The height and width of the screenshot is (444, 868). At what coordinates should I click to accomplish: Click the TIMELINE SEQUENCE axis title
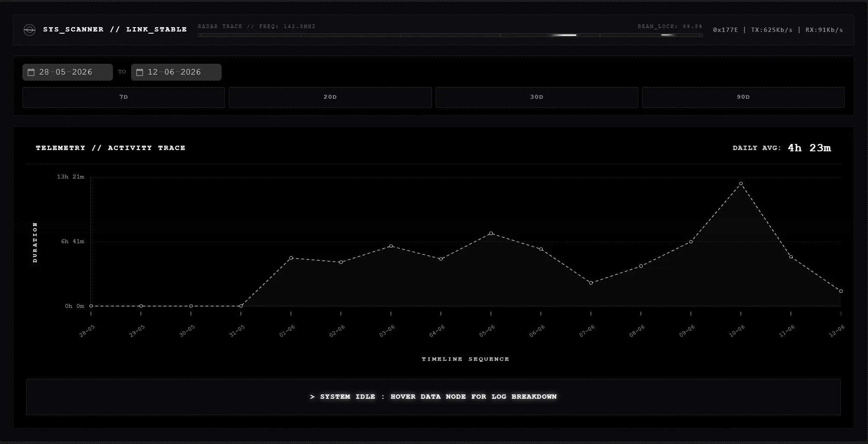pyautogui.click(x=465, y=359)
